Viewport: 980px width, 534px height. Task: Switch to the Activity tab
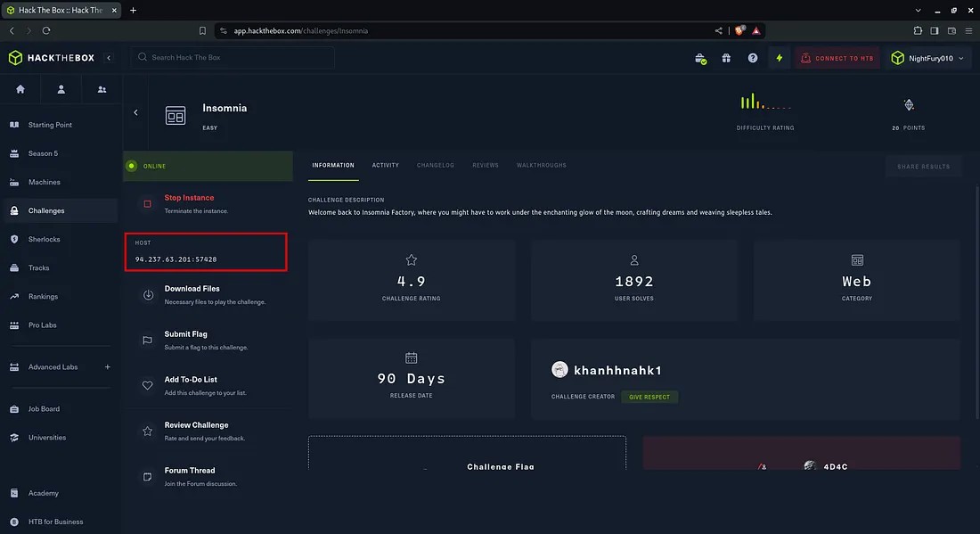[x=385, y=166]
